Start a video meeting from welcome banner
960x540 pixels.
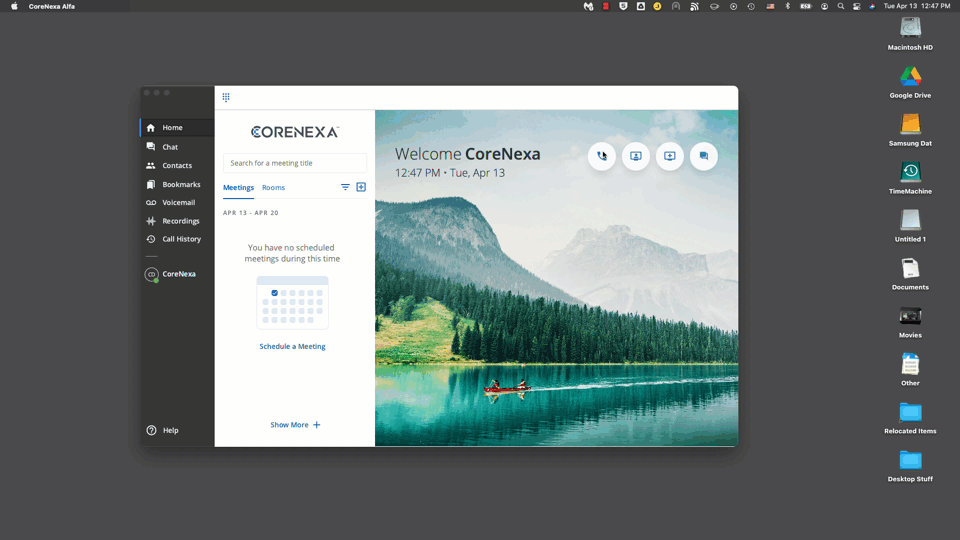(636, 156)
